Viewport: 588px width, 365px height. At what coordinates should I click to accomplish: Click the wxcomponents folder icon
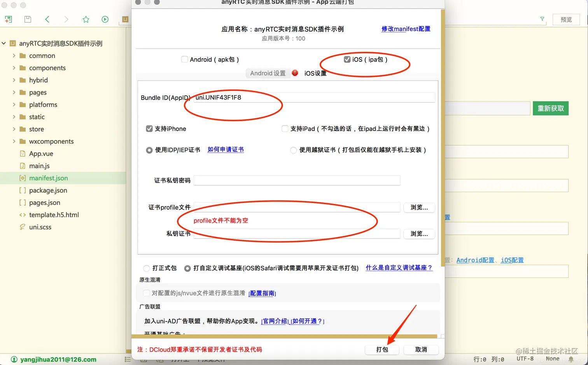click(23, 141)
